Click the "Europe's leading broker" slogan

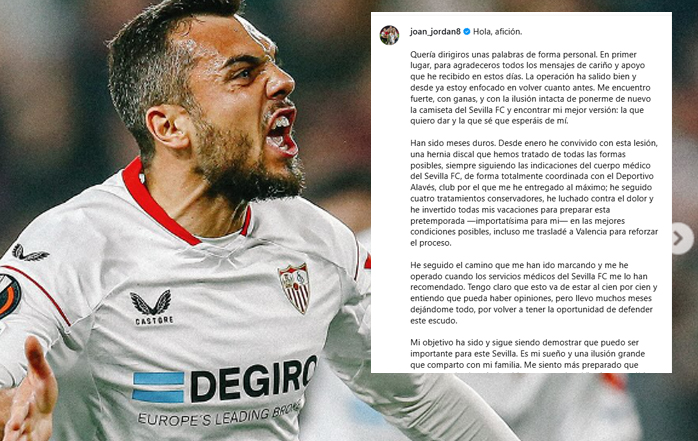click(220, 414)
